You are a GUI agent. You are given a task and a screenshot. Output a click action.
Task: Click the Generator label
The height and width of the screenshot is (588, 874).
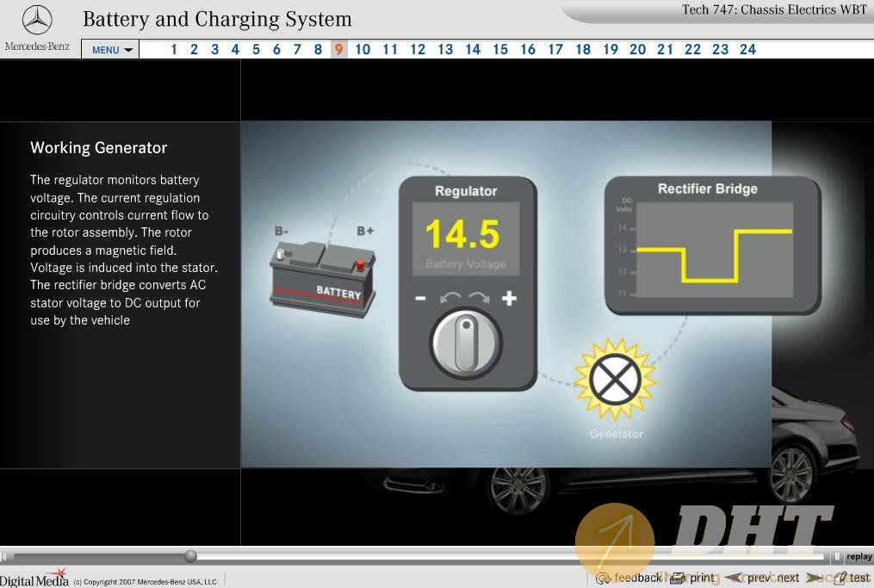pos(616,434)
